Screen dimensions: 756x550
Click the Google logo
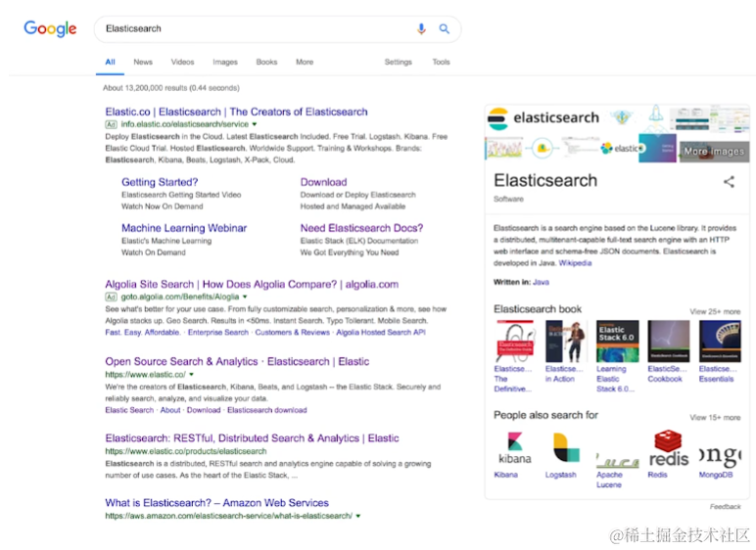click(50, 29)
